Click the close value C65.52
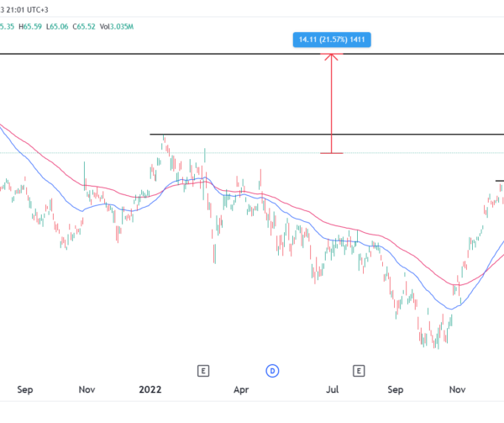Screen dimensions: 504x423 point(84,27)
